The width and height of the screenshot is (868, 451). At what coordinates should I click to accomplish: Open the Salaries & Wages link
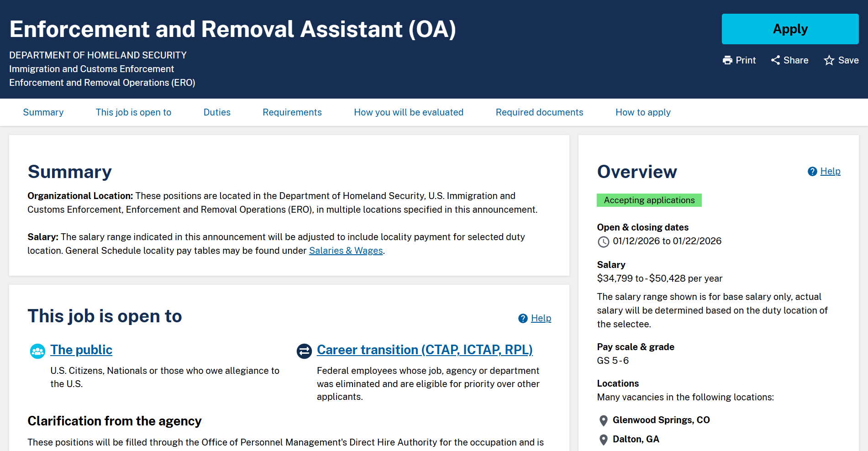(x=346, y=251)
